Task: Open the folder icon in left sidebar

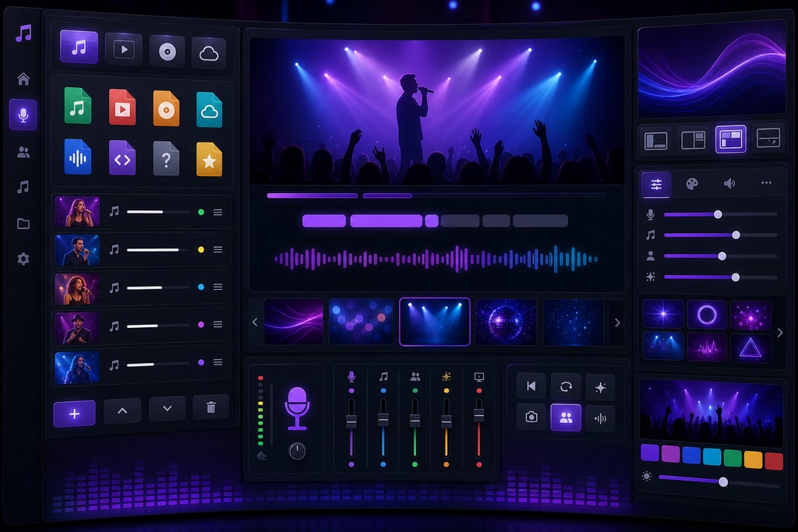Action: [x=23, y=224]
